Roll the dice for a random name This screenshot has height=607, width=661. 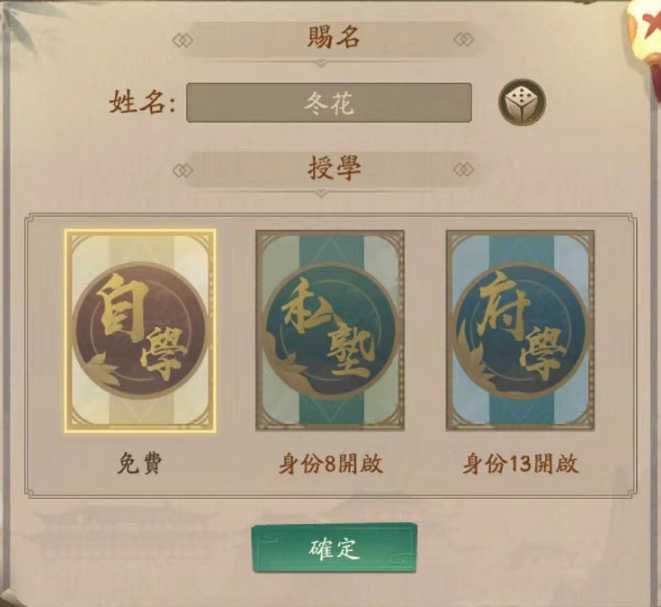pos(522,102)
